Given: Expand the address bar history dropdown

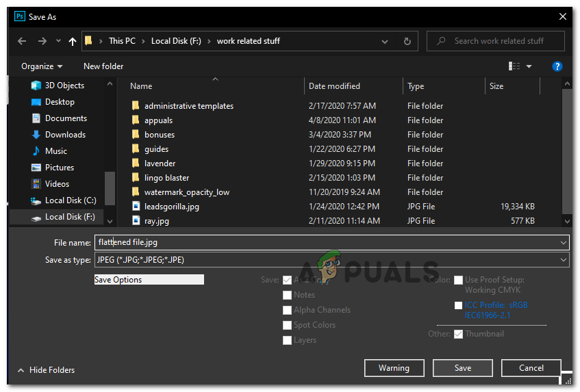Looking at the screenshot, I should point(385,41).
